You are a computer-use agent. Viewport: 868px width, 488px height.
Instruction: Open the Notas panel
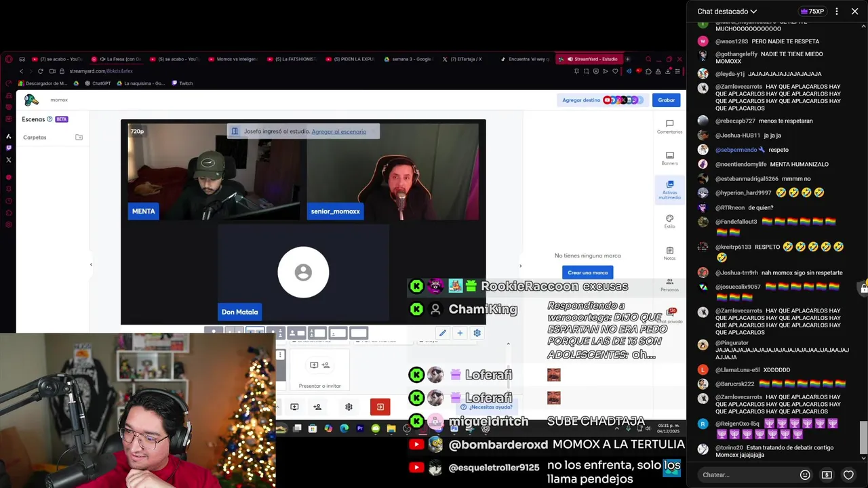[669, 253]
